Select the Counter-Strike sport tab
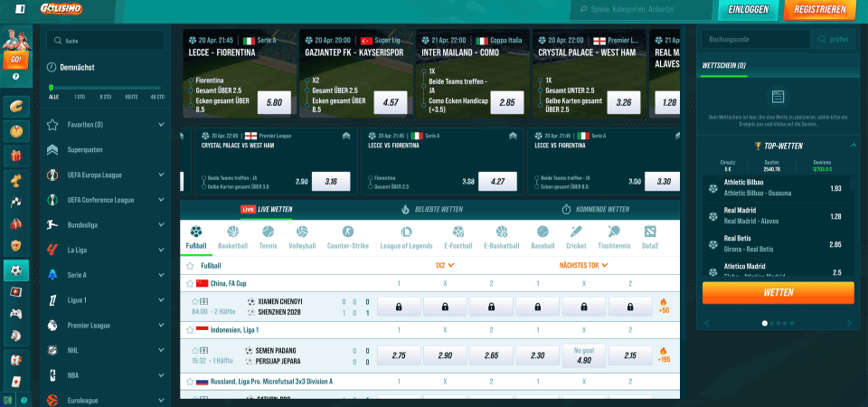This screenshot has width=868, height=407. (x=347, y=238)
